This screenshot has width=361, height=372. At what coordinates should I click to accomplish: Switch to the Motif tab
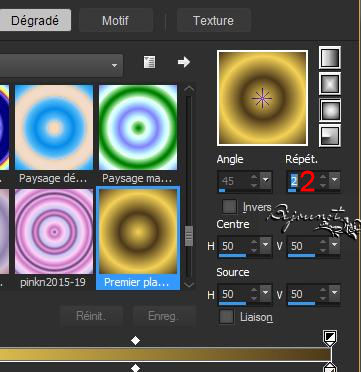[x=116, y=21]
